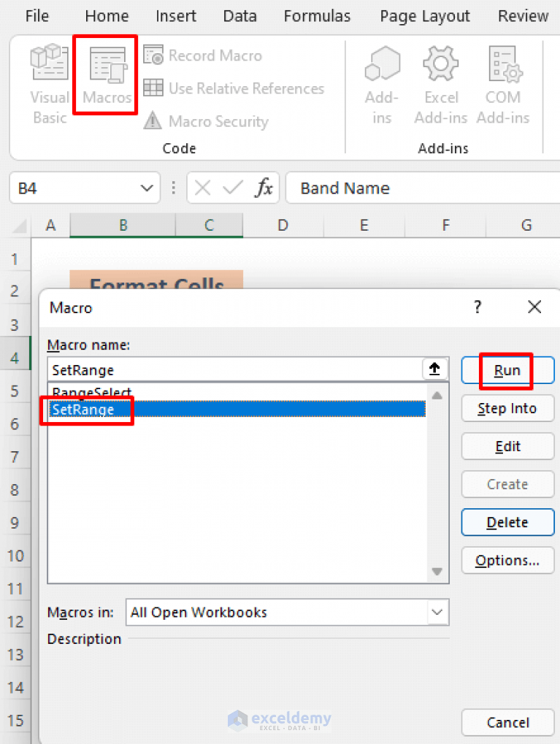Click the Create button
This screenshot has width=560, height=744.
pyautogui.click(x=507, y=484)
